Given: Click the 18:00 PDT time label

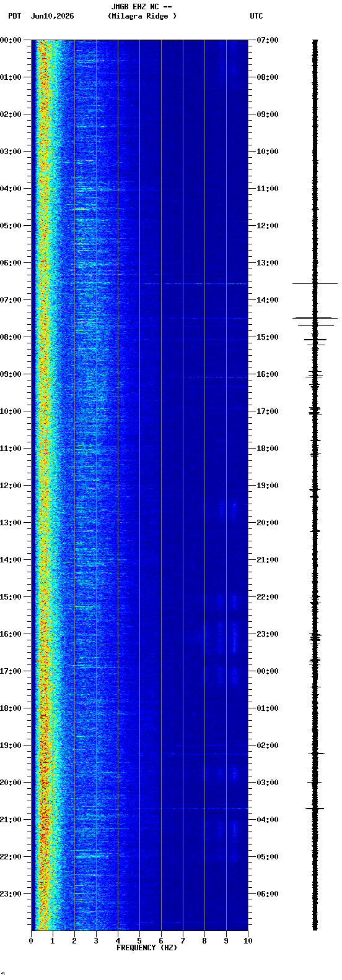Looking at the screenshot, I should (x=10, y=708).
